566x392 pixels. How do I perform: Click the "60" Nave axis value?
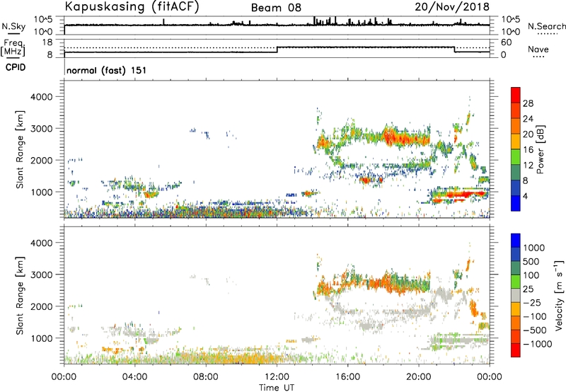coord(507,42)
